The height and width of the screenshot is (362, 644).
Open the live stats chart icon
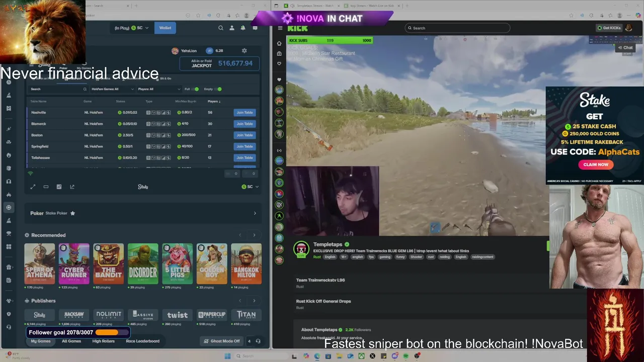(59, 187)
